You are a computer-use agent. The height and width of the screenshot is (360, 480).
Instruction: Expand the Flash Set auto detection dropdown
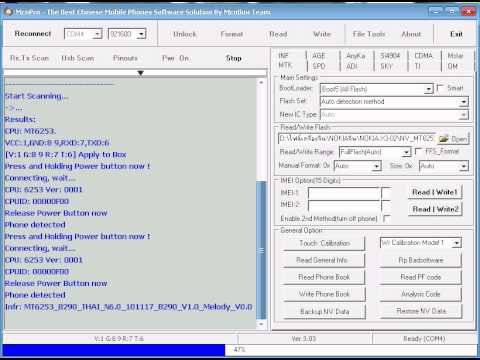click(464, 102)
